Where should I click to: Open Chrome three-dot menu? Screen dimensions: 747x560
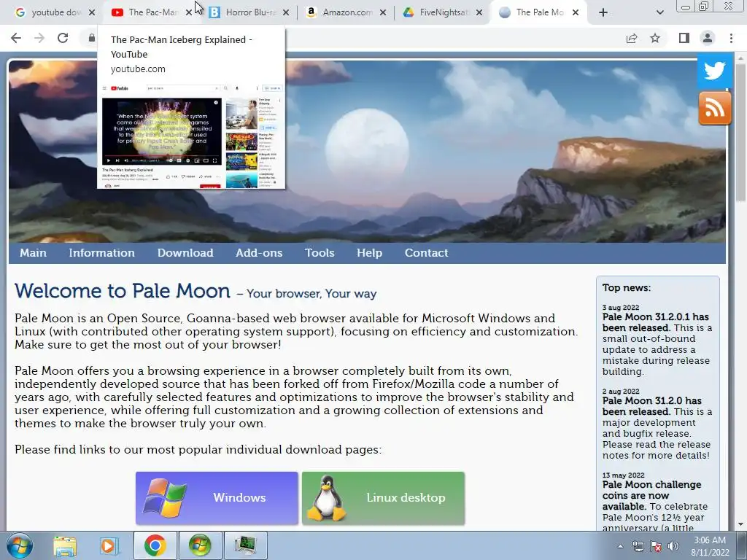click(731, 38)
